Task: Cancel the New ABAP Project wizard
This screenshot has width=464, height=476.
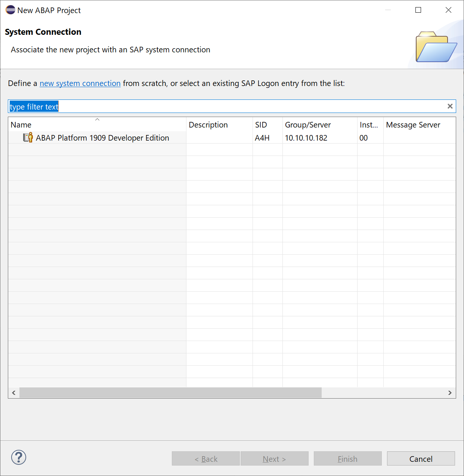Action: click(421, 458)
